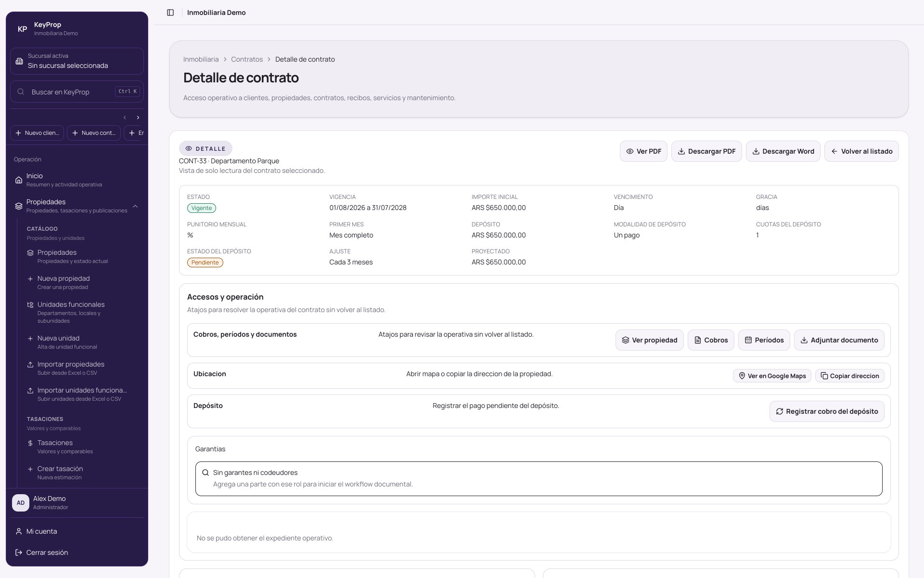The width and height of the screenshot is (924, 578).
Task: Click the Importar propiedades upload icon
Action: [x=30, y=365]
